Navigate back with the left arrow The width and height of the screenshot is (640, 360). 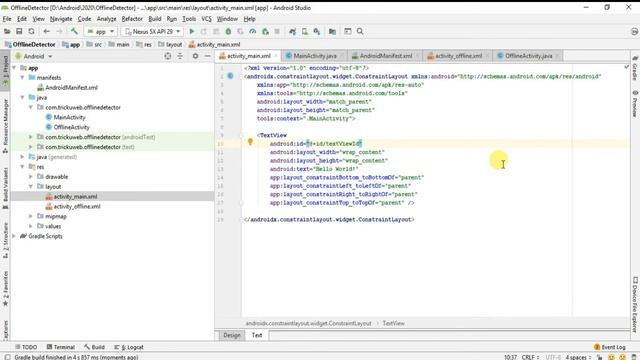(x=47, y=31)
